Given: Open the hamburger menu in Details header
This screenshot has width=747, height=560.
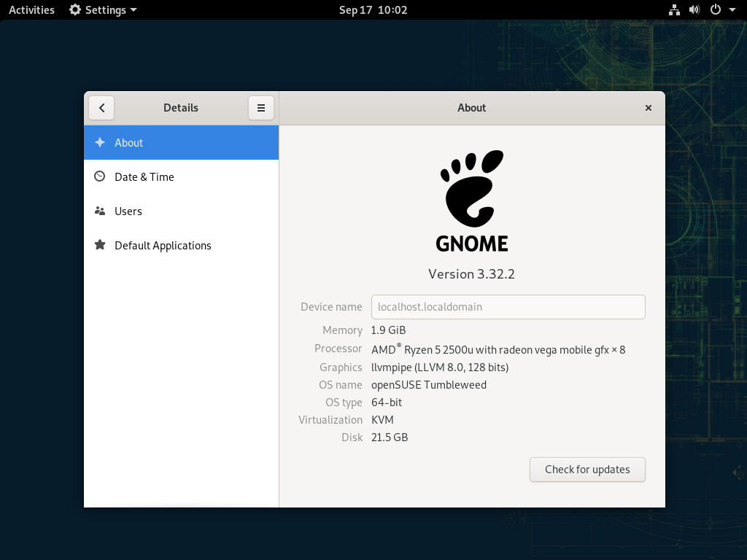Looking at the screenshot, I should (x=261, y=107).
